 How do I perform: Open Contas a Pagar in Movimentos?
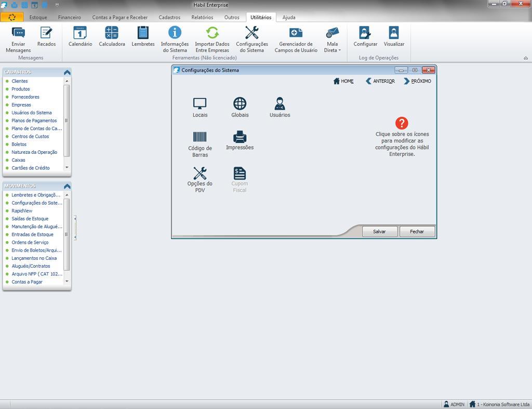click(x=27, y=282)
